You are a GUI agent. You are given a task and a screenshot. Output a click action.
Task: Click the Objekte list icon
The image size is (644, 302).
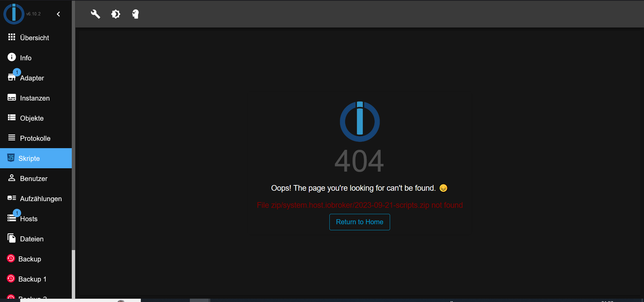[12, 117]
